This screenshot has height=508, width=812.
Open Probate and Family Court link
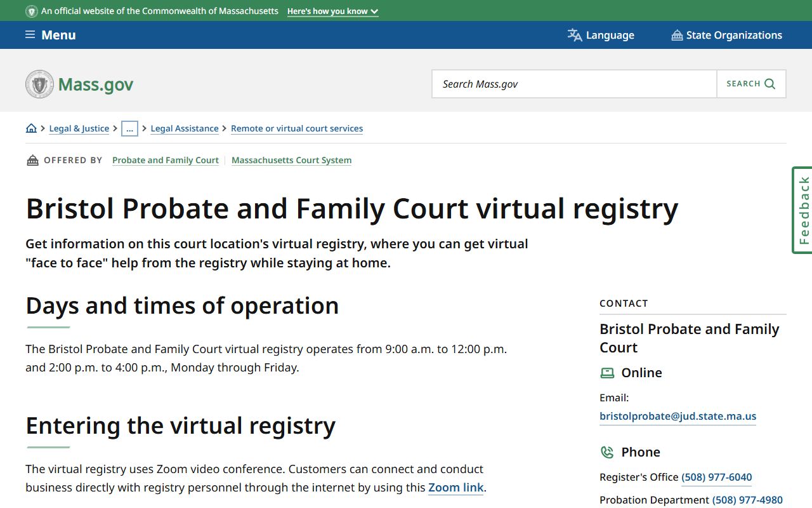click(x=166, y=160)
